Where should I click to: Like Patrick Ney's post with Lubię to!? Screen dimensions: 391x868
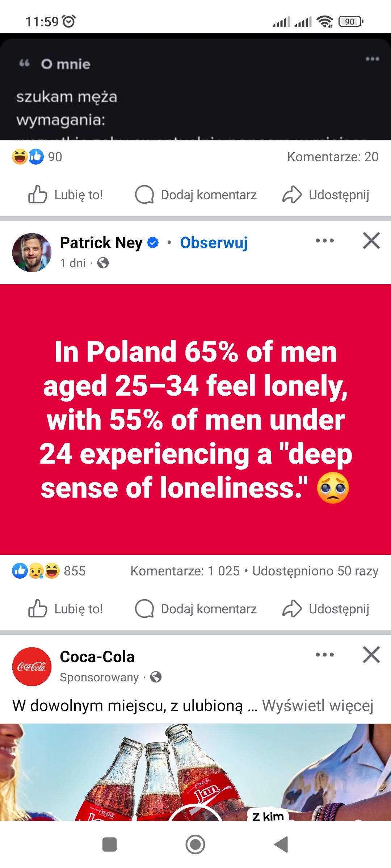[x=66, y=609]
